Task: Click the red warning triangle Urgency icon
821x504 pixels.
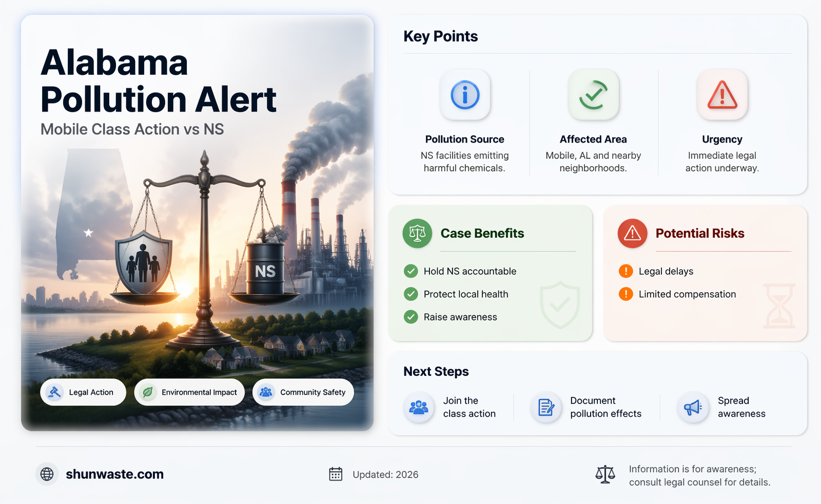Action: click(x=722, y=95)
